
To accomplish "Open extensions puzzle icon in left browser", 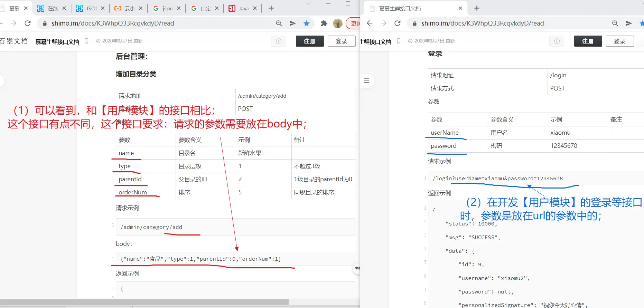I will pyautogui.click(x=324, y=23).
